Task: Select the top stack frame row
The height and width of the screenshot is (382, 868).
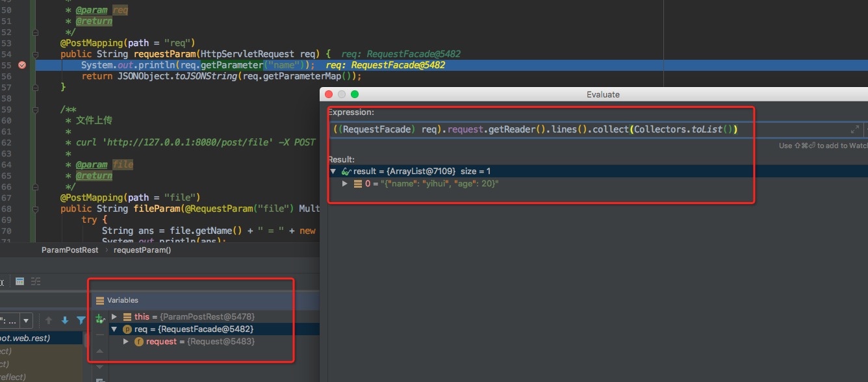Action: (x=39, y=338)
